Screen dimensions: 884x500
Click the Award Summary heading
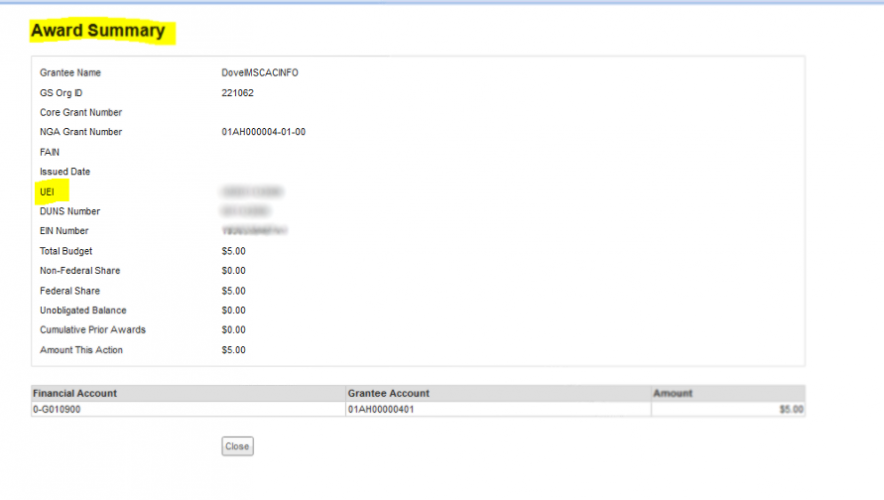(98, 31)
